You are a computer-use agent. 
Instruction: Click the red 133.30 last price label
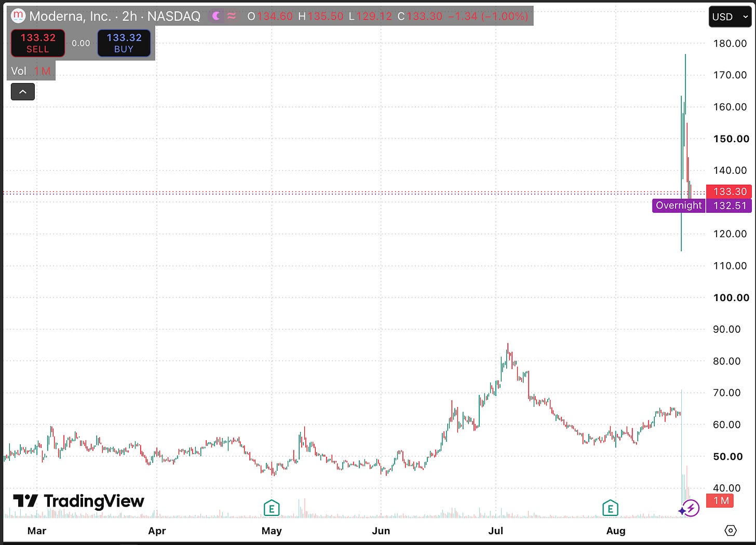(729, 192)
